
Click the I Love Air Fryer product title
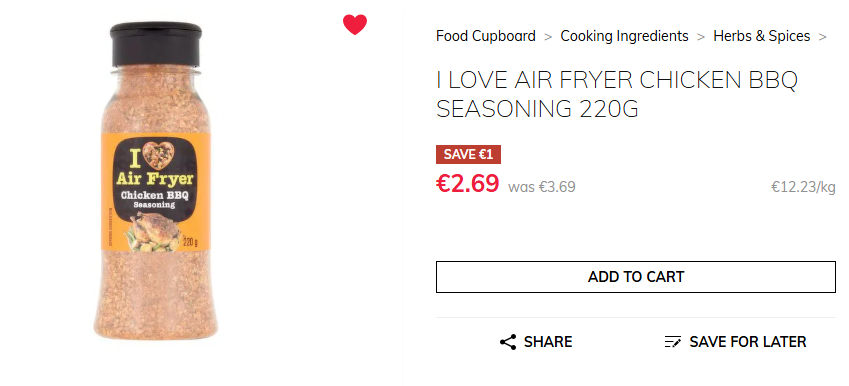[617, 95]
